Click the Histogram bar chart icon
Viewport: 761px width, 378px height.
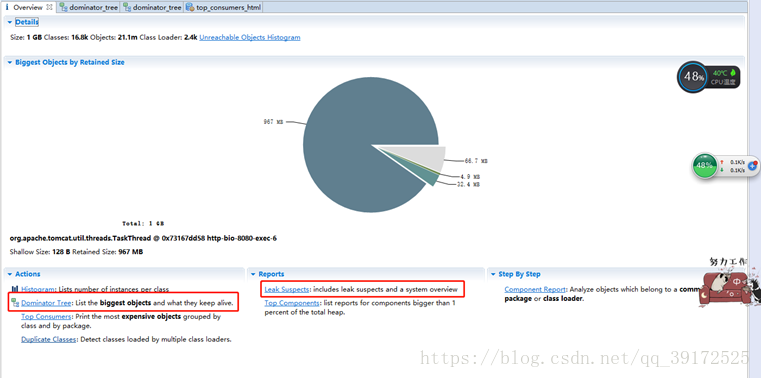(x=15, y=289)
